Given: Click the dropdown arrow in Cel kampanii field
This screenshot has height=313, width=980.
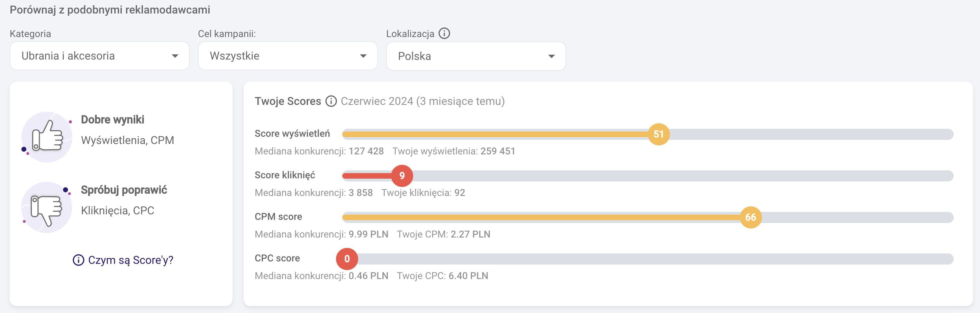Looking at the screenshot, I should pos(363,56).
